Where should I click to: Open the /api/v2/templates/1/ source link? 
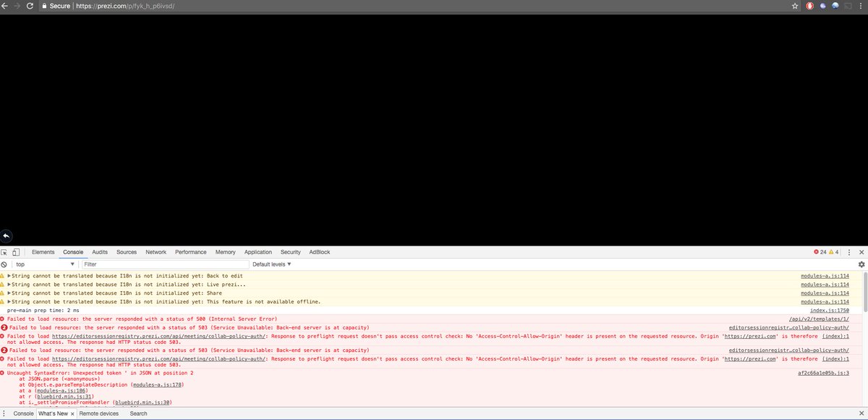tap(819, 319)
